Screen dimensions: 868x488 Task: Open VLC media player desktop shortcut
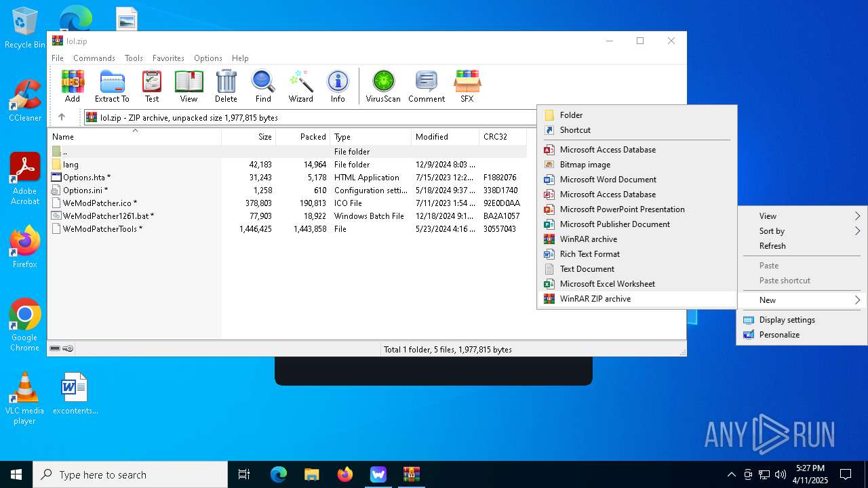(24, 399)
